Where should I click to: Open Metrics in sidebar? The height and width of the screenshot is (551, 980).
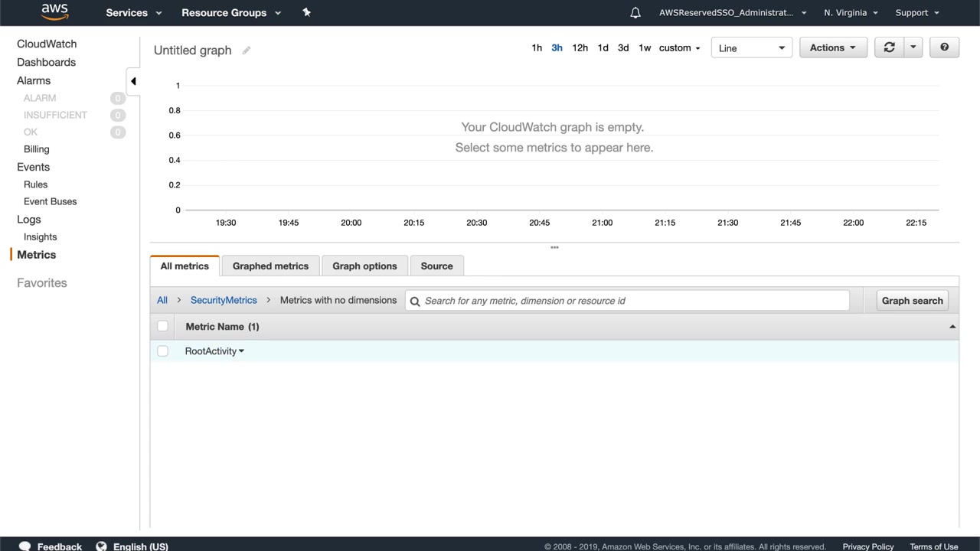(x=36, y=255)
